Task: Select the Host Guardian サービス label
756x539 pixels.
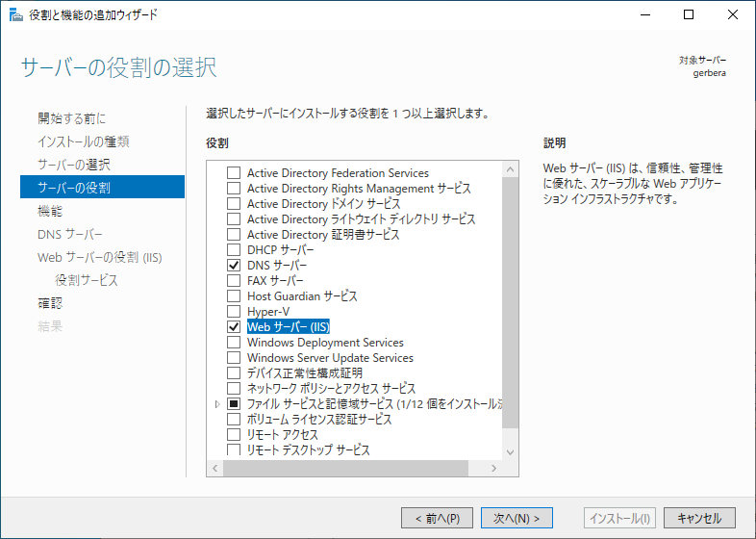Action: coord(302,296)
